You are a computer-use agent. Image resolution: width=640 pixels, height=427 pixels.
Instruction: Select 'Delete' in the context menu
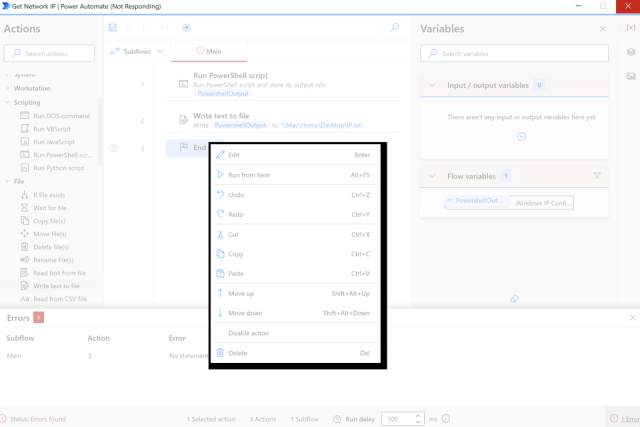click(238, 353)
